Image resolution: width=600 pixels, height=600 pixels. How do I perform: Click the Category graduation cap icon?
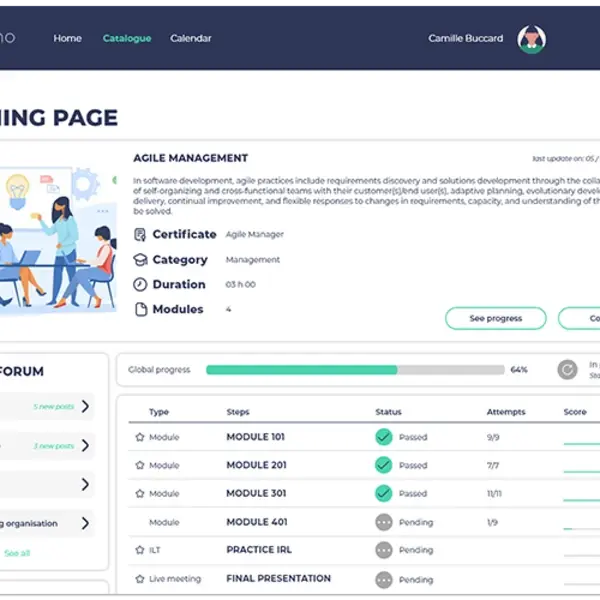click(x=140, y=260)
